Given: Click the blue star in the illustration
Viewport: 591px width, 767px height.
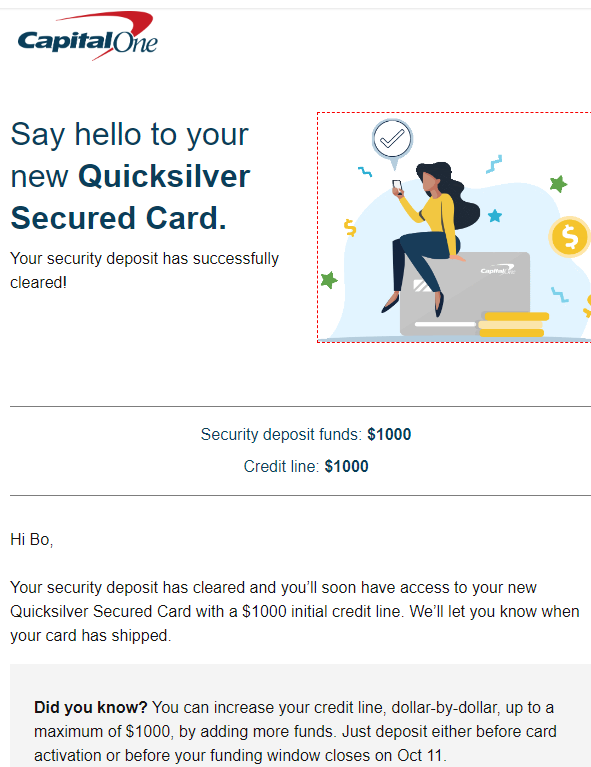Looking at the screenshot, I should [x=495, y=216].
